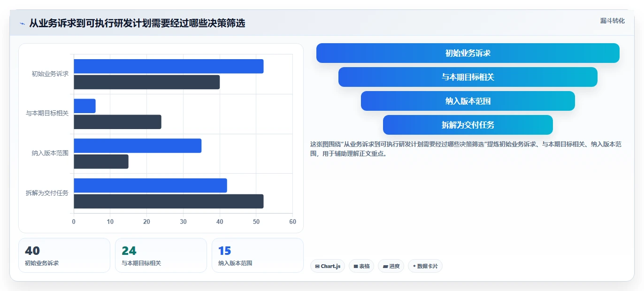This screenshot has width=644, height=291.
Task: Click the x-axis tick label 20
Action: point(146,222)
